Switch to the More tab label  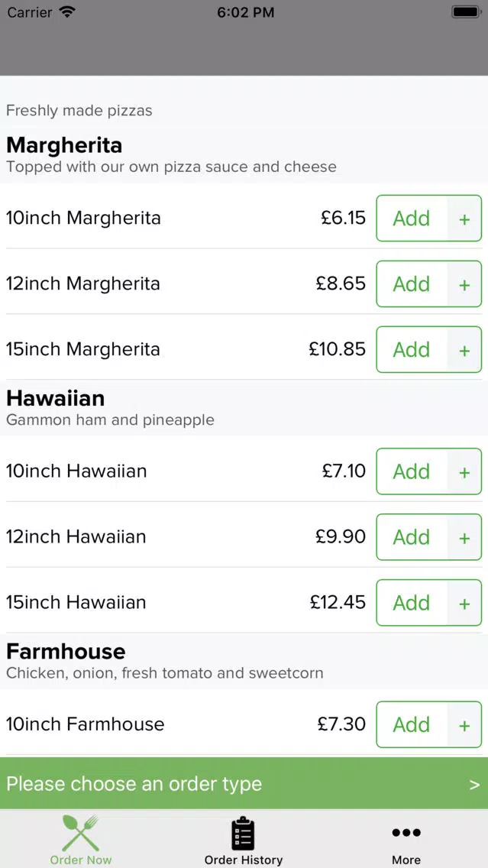pyautogui.click(x=406, y=860)
